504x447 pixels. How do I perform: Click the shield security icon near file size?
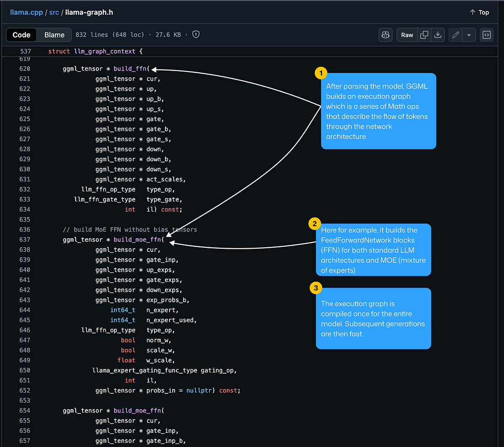tap(196, 34)
